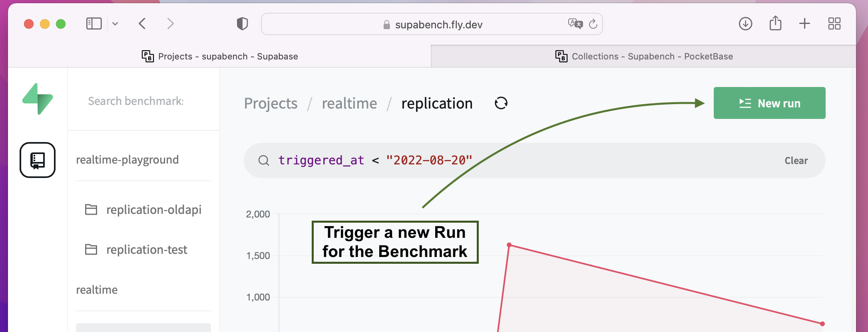This screenshot has width=868, height=332.
Task: Click the last chart data point at right edge
Action: pos(822,324)
